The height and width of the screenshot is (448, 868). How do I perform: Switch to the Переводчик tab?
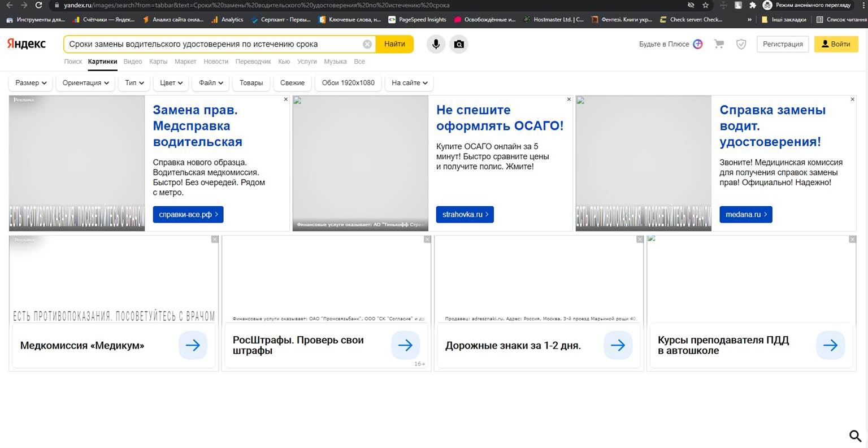(253, 62)
